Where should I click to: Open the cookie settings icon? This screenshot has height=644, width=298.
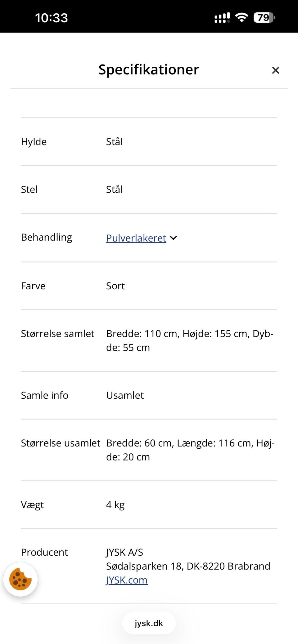pyautogui.click(x=20, y=579)
